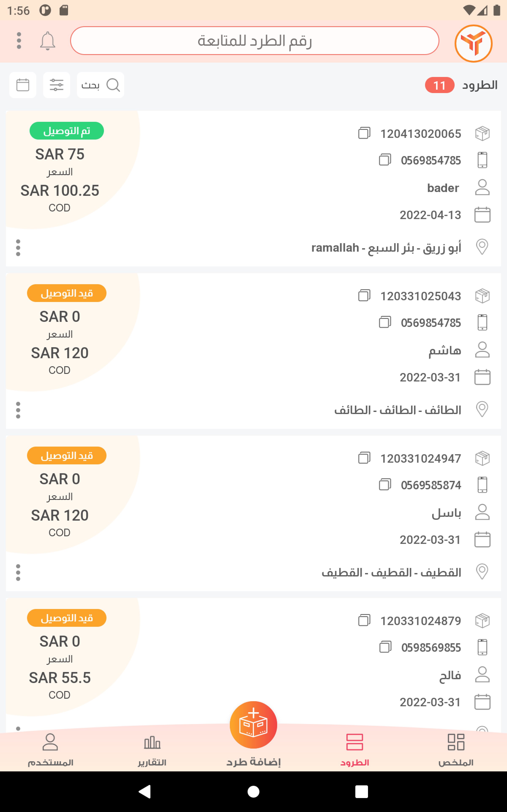Copy parcel number 120413020065
507x812 pixels.
pos(364,133)
